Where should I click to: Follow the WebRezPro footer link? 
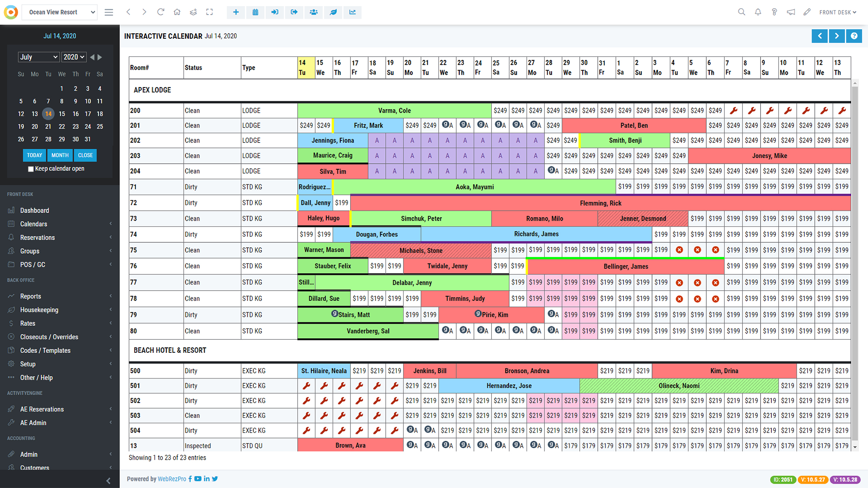click(x=172, y=479)
